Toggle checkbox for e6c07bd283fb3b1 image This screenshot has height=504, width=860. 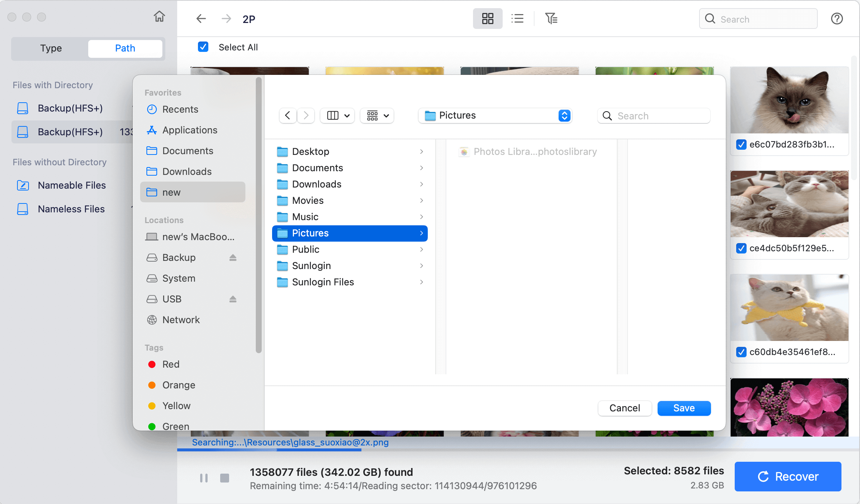click(x=741, y=145)
